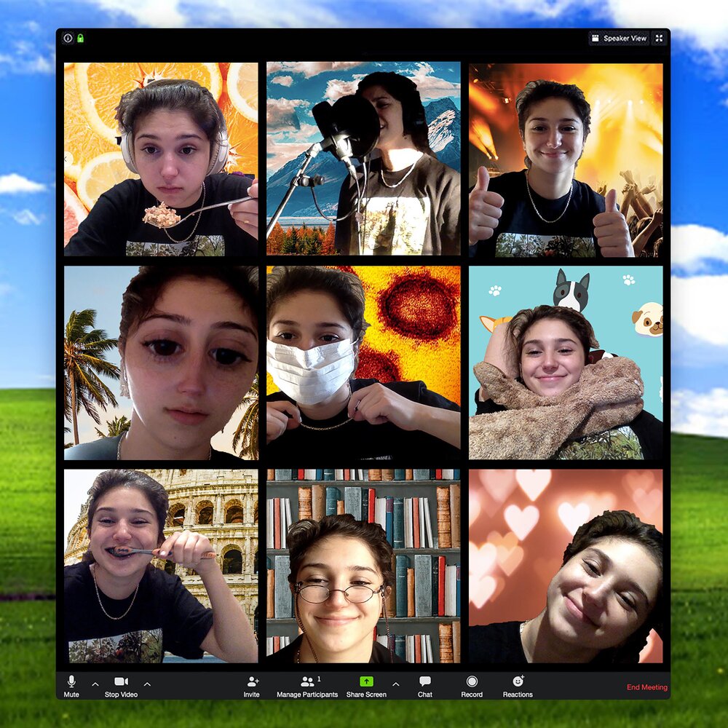Expand the video options chevron

pyautogui.click(x=148, y=684)
